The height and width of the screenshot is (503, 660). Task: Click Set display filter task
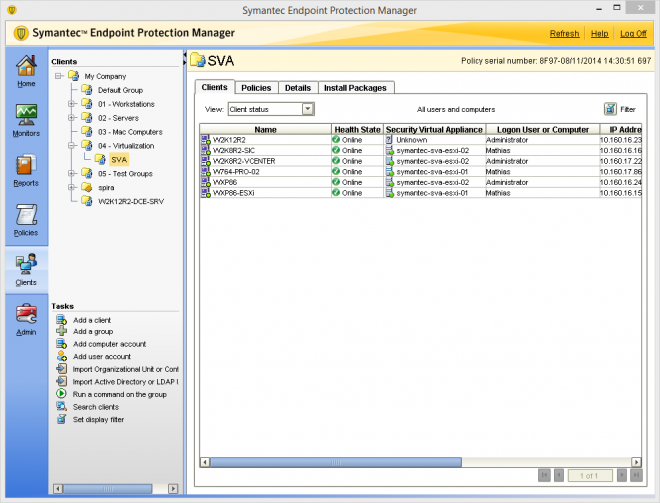[98, 420]
